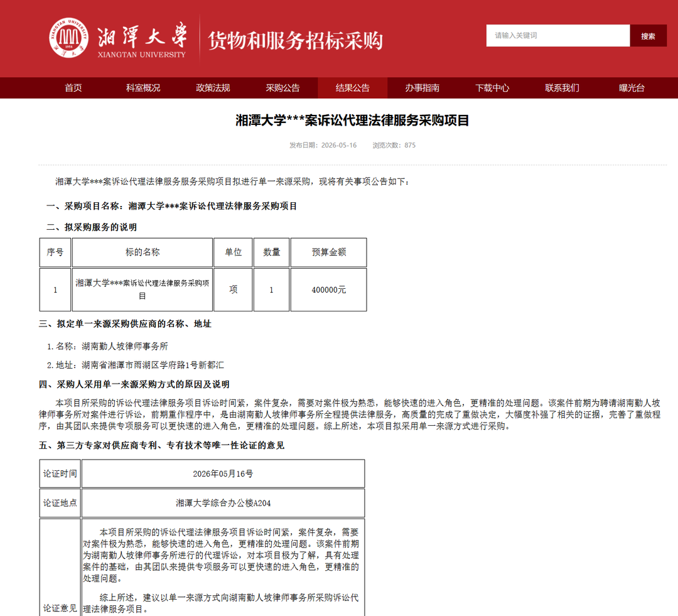Open the 曝光台 navigation item

[x=632, y=88]
